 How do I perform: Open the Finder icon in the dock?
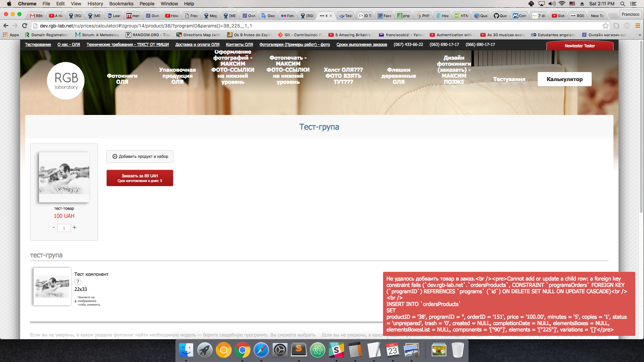coord(186,350)
